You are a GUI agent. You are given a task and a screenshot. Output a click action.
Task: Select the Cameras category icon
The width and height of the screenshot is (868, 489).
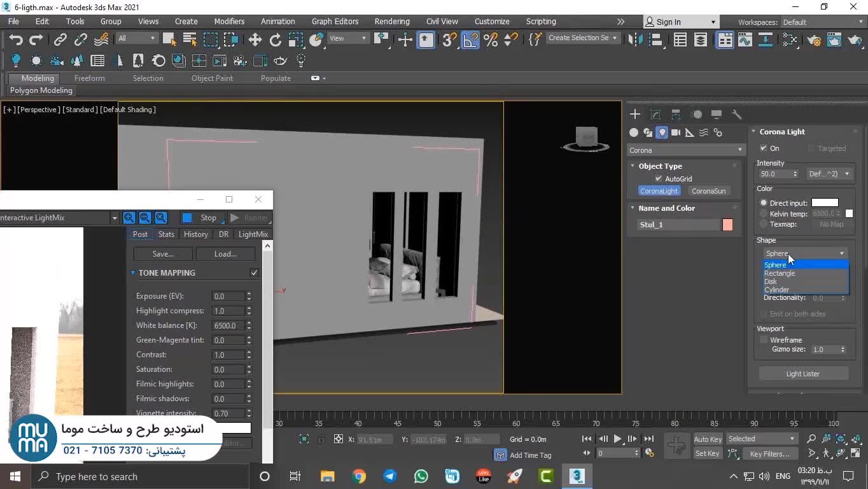[676, 132]
